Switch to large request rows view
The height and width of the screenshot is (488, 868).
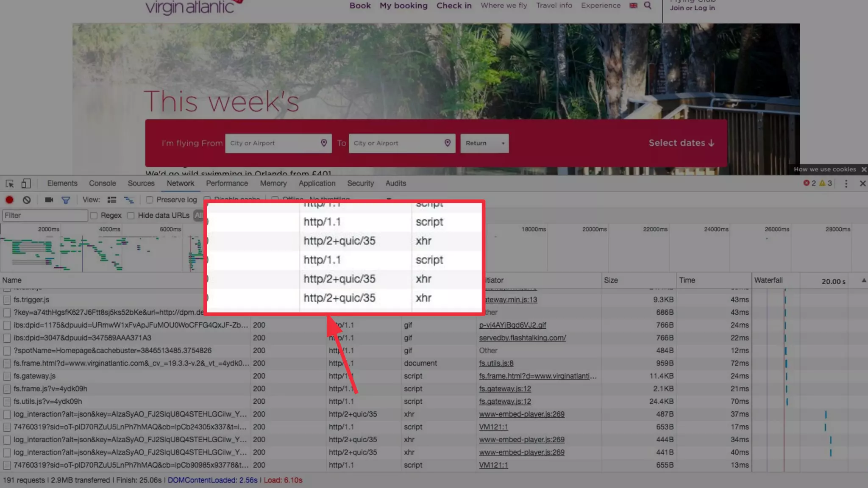tap(112, 200)
